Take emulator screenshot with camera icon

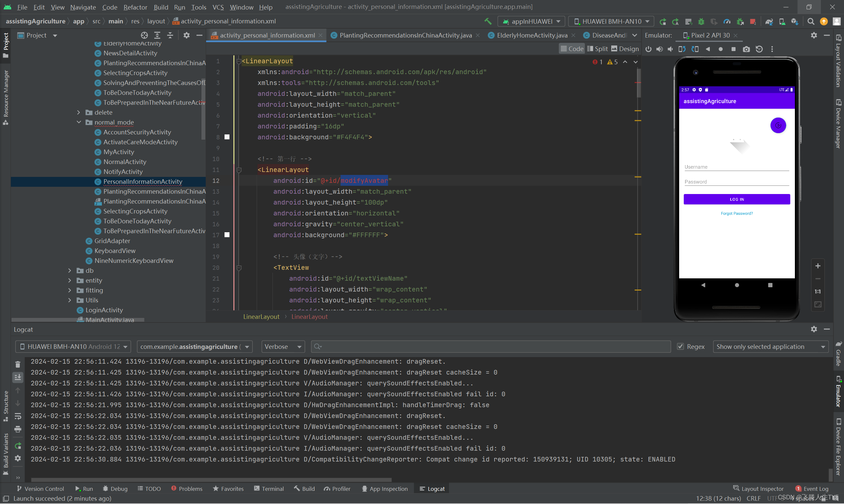coord(746,49)
